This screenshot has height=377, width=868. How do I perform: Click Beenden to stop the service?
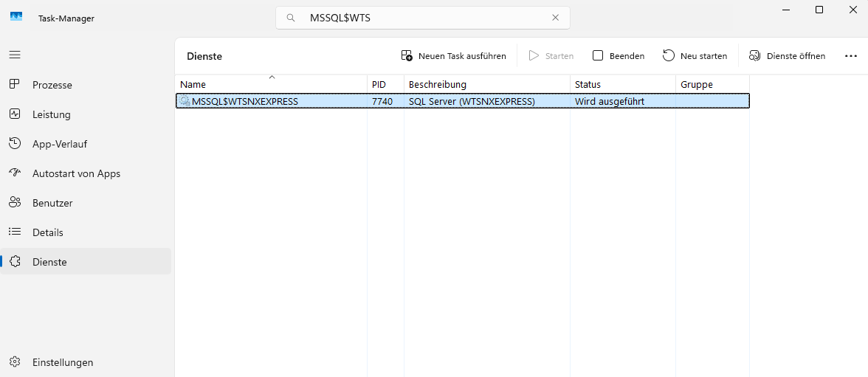pos(619,56)
